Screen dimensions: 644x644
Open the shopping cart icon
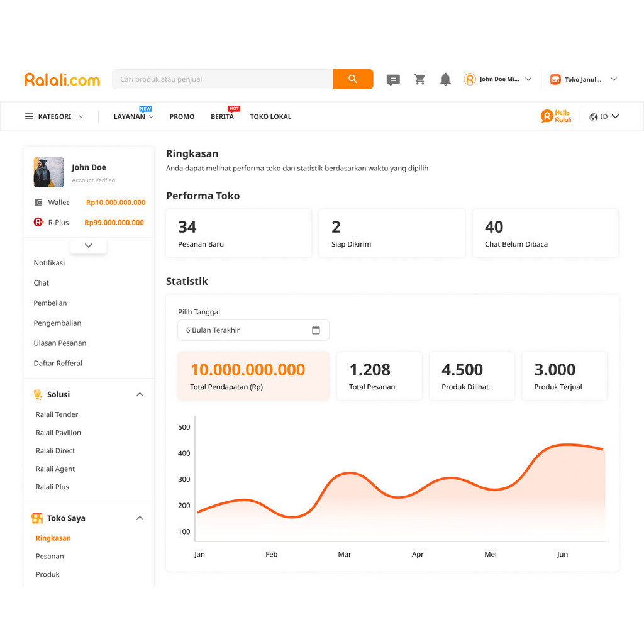(419, 79)
